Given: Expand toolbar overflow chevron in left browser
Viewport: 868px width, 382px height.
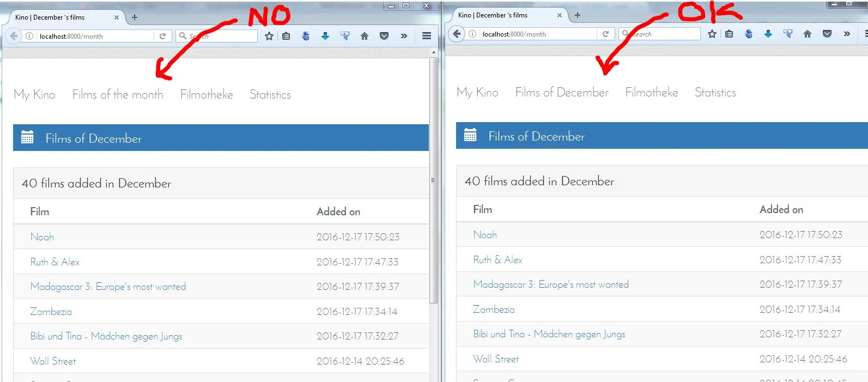Looking at the screenshot, I should 404,36.
